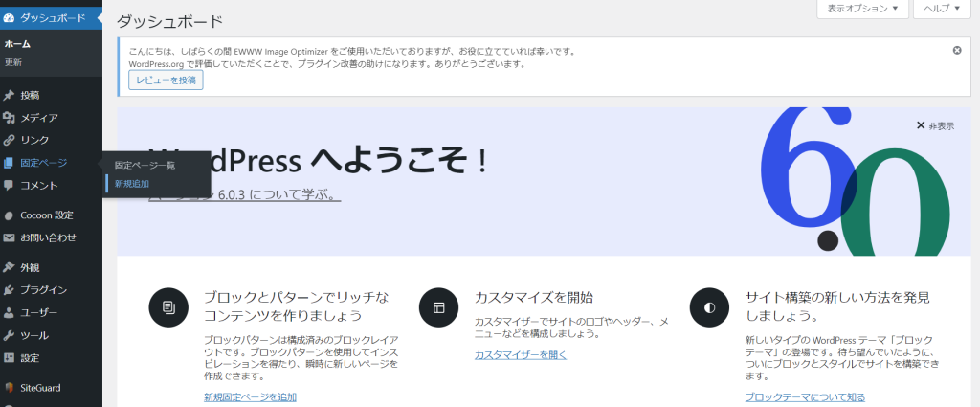
Task: Click the chain link icon beside リンク
Action: coord(9,140)
